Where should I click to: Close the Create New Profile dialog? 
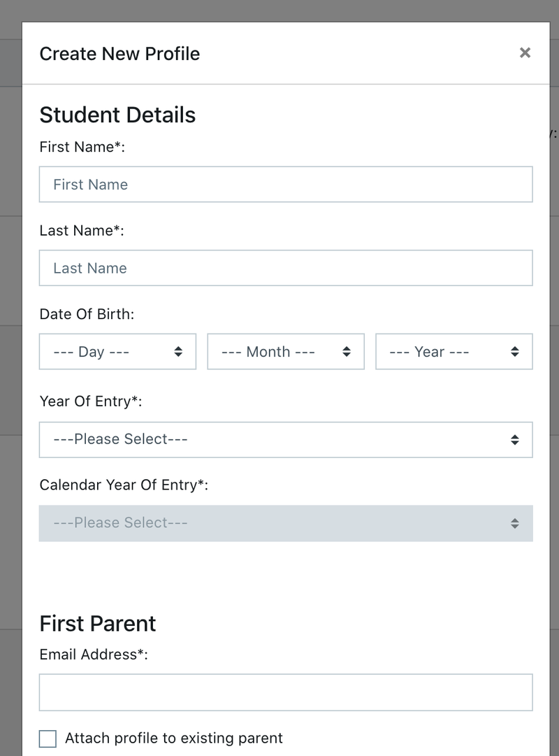coord(525,53)
